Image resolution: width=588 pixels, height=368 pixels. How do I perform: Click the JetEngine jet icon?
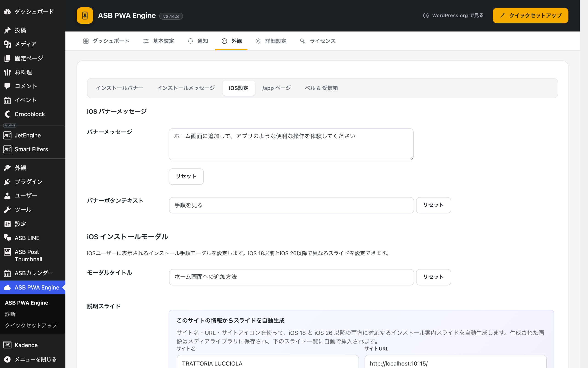click(7, 135)
